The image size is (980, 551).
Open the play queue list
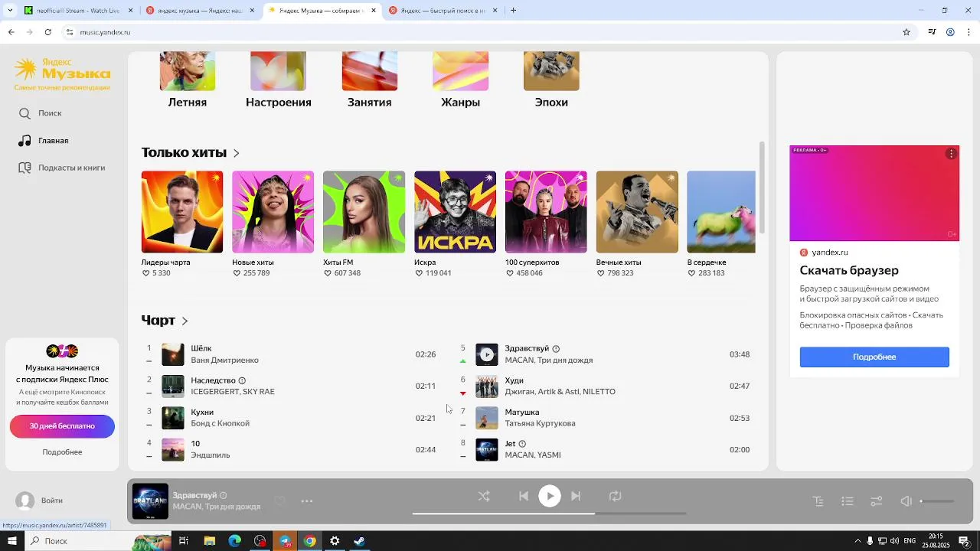[847, 501]
